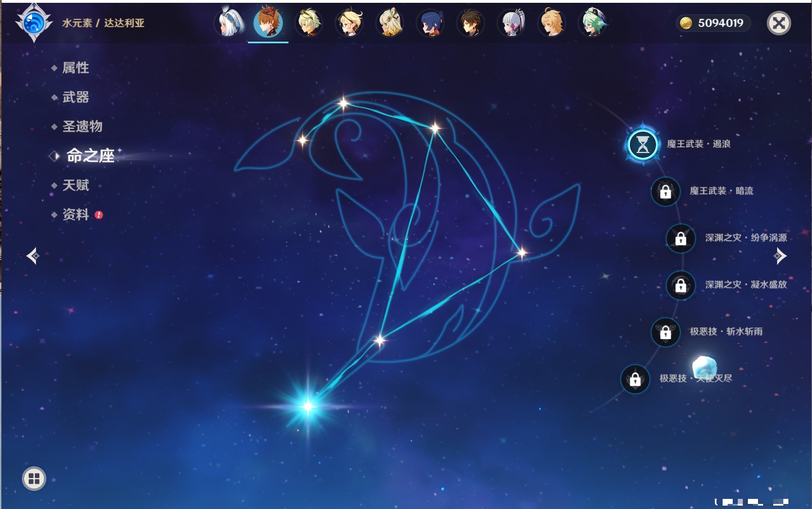Open the 资料 menu entry
The image size is (812, 509).
click(75, 214)
